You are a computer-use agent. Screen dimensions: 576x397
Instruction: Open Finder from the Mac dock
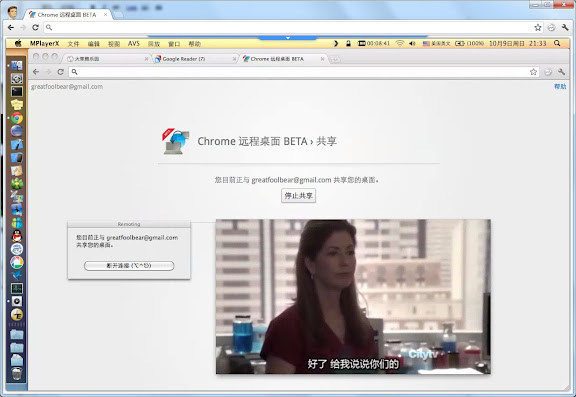click(x=17, y=66)
